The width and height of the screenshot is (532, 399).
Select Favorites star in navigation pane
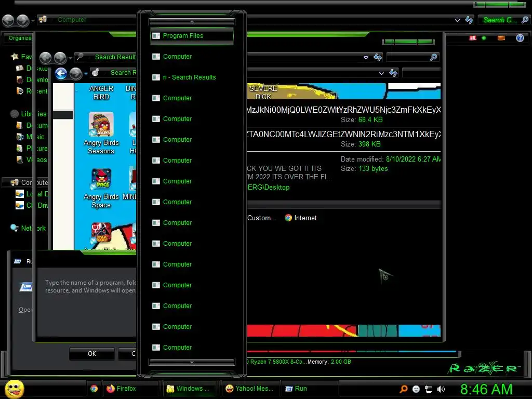point(15,57)
